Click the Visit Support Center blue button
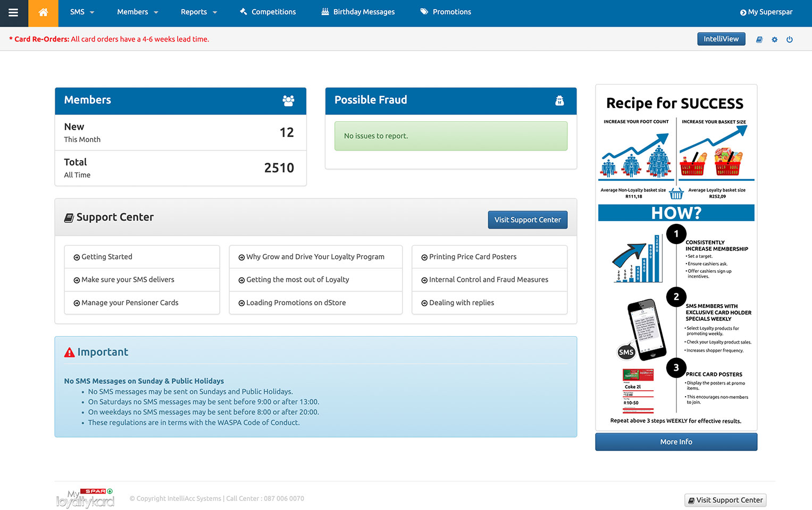 click(528, 220)
